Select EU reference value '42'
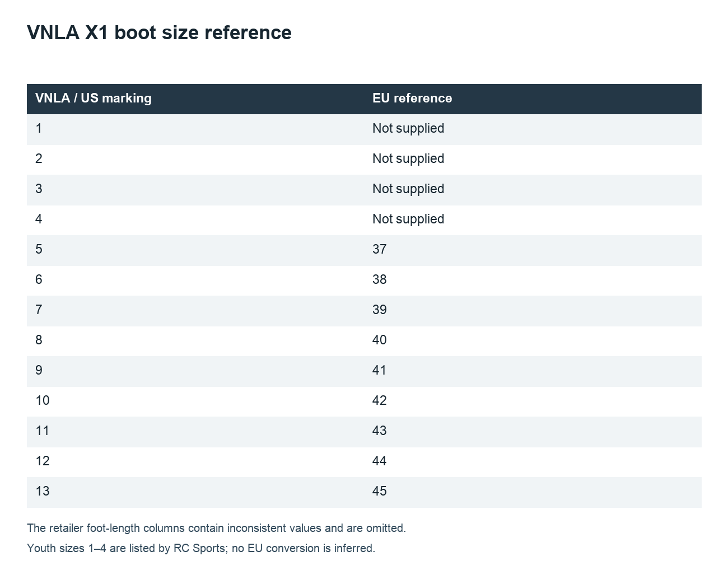Image resolution: width=728 pixels, height=584 pixels. tap(380, 400)
